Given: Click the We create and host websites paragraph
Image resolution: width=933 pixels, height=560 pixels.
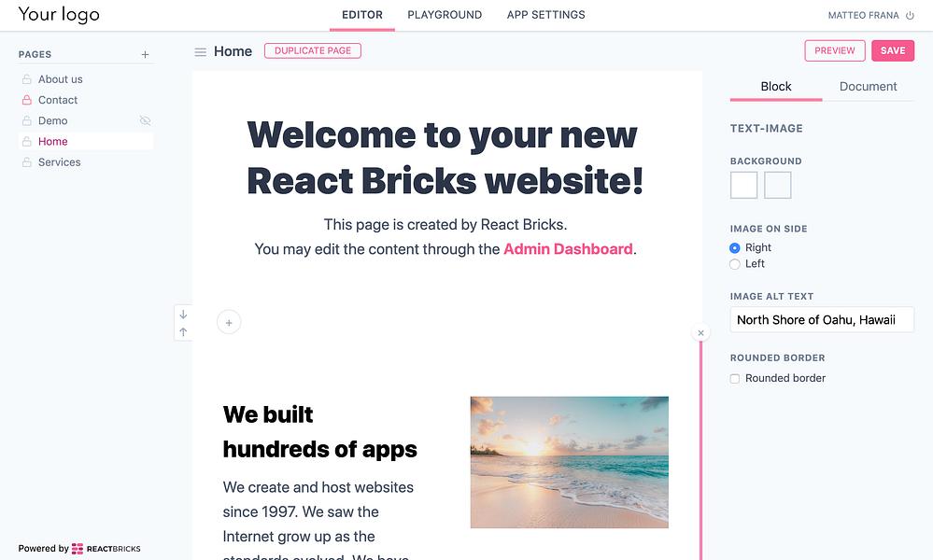Looking at the screenshot, I should tap(318, 520).
